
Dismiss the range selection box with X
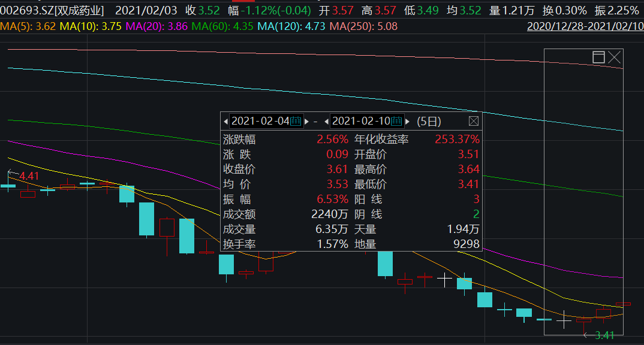pos(614,57)
